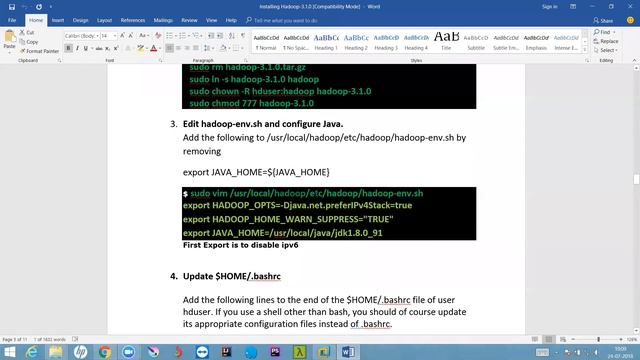Open Ribbon Display Options
640x360 pixels.
573,7
